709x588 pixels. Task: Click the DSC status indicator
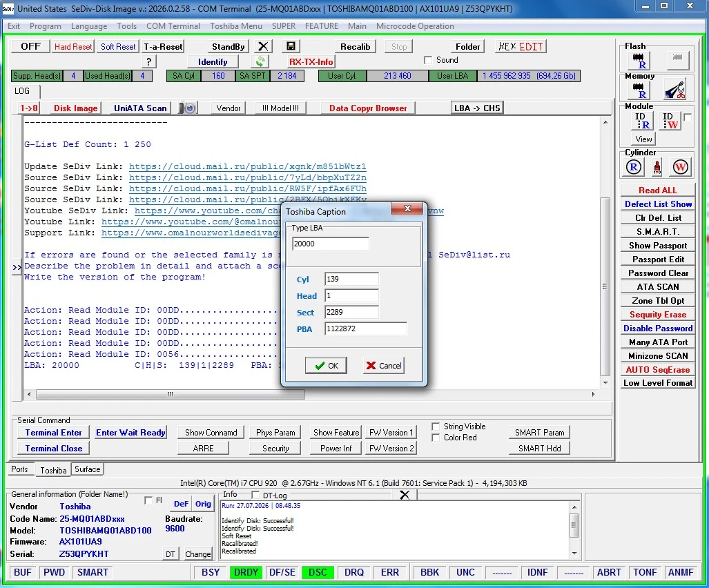pyautogui.click(x=318, y=572)
